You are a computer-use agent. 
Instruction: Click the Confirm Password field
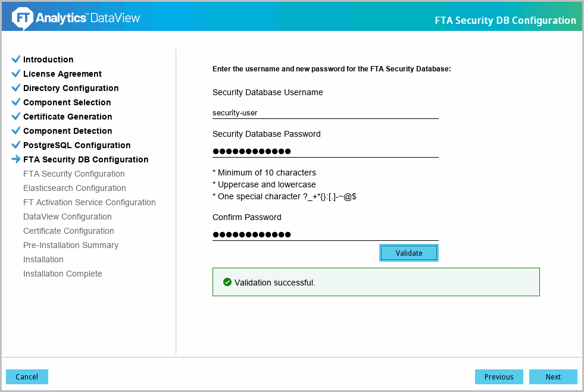click(x=325, y=234)
